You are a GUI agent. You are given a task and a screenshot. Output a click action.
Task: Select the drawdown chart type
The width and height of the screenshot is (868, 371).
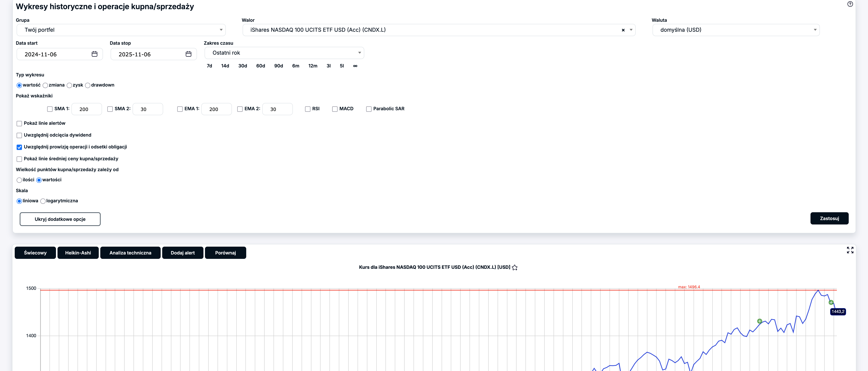click(88, 85)
